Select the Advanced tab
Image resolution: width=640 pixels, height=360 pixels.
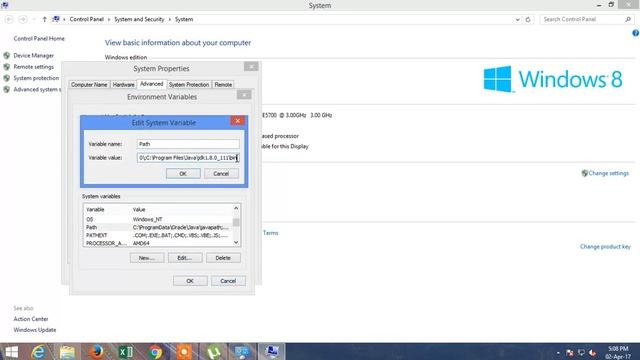(151, 84)
